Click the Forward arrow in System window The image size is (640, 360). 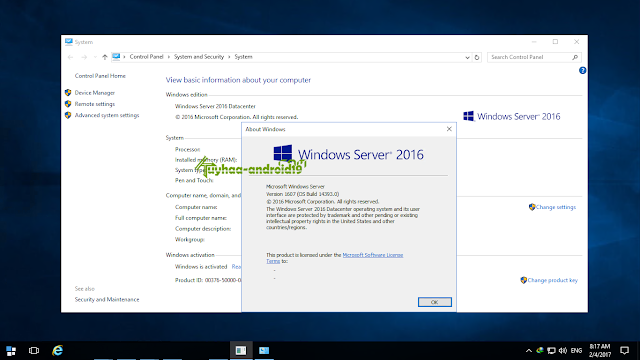click(84, 57)
